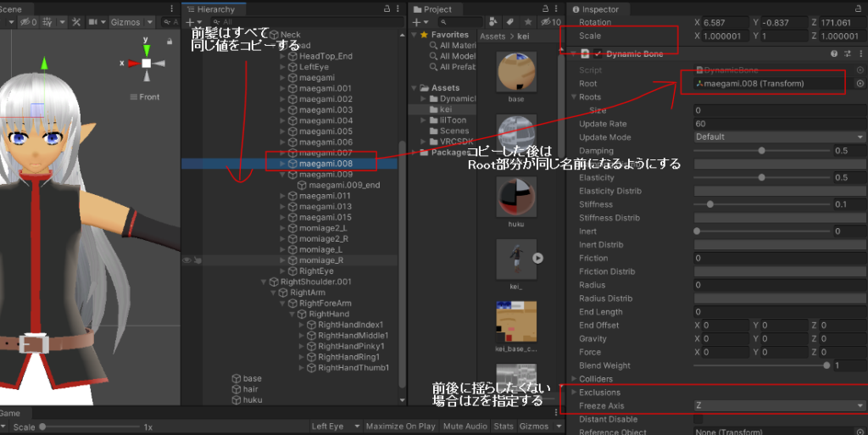Collapse the maegami.009 tree node
Viewport: 868px width, 435px height.
tap(283, 175)
